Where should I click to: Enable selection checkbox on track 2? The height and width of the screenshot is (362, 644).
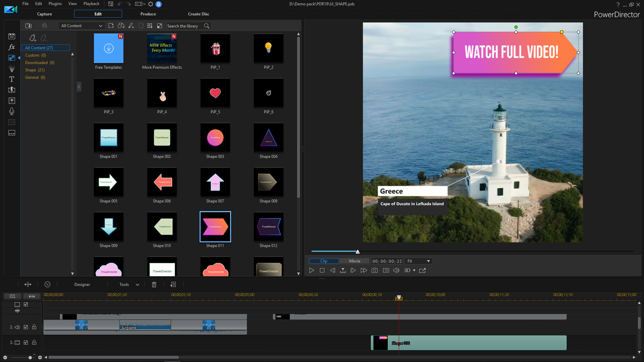coord(26,327)
